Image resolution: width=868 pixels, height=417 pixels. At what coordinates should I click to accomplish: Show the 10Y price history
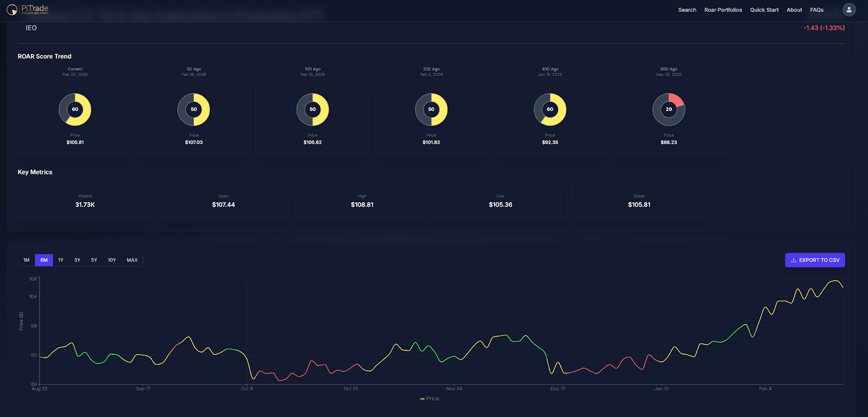[112, 260]
